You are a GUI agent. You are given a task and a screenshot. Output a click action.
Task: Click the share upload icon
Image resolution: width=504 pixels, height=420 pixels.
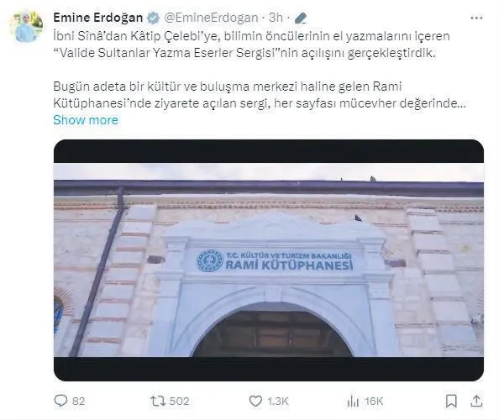[x=476, y=401]
